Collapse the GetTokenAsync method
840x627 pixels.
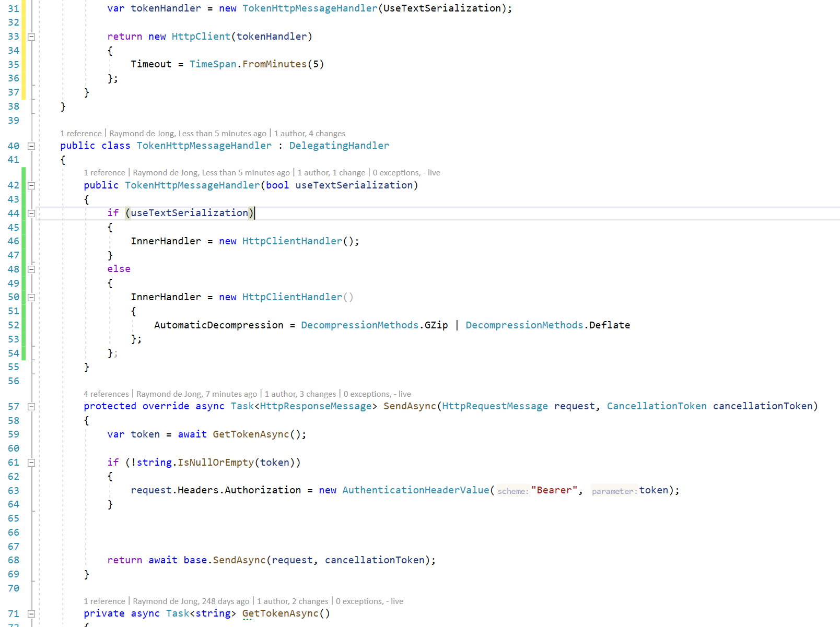click(31, 613)
